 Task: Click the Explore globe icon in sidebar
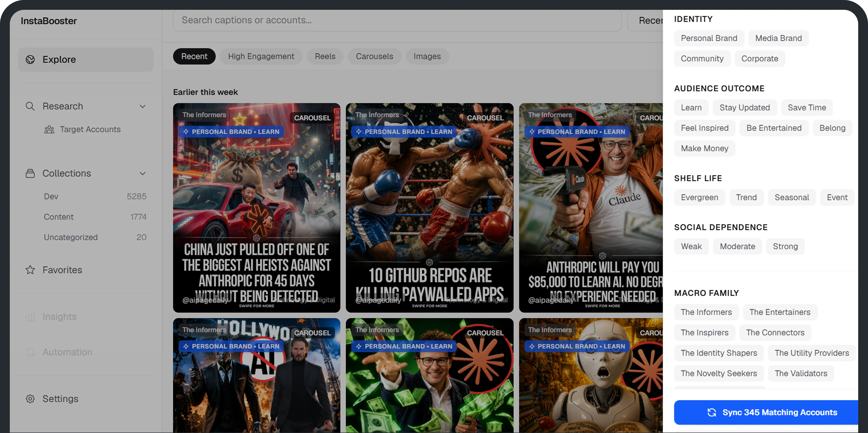pos(30,60)
